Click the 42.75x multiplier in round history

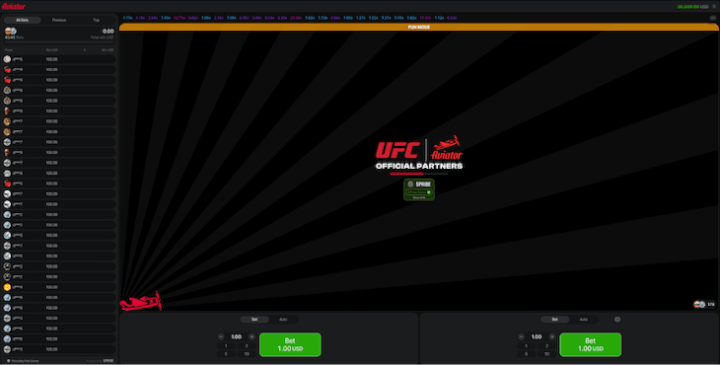tap(180, 18)
